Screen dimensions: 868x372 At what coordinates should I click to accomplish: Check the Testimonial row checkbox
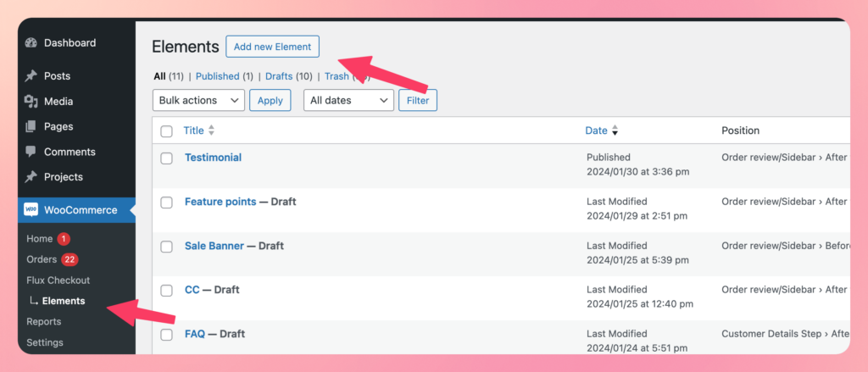point(167,158)
